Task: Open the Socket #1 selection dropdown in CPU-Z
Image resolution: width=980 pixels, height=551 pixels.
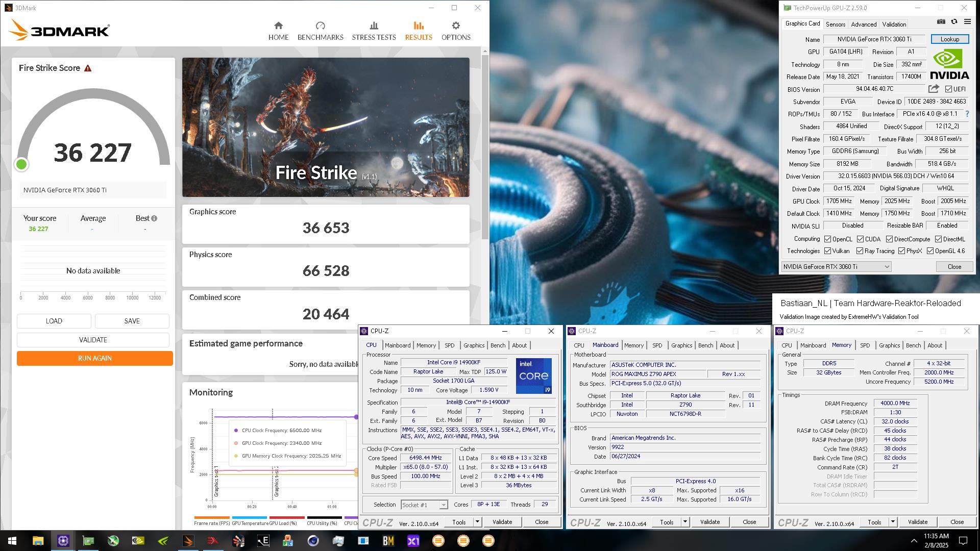Action: [x=424, y=505]
